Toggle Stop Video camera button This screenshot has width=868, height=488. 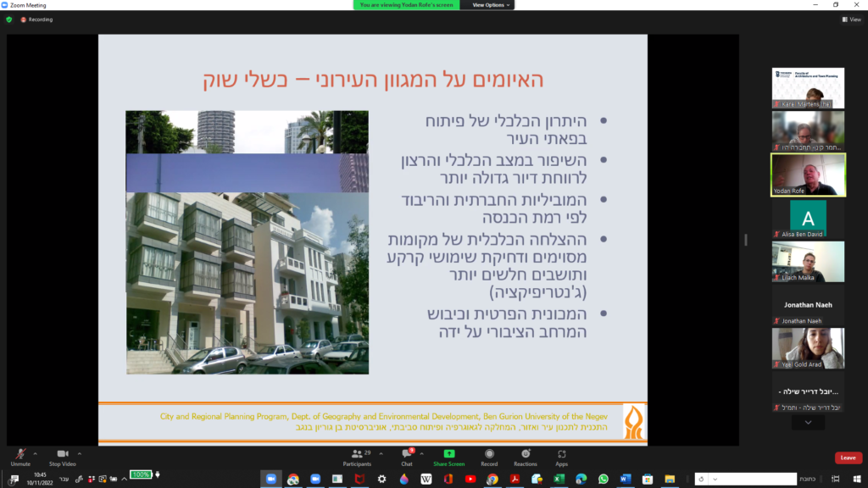(x=62, y=456)
